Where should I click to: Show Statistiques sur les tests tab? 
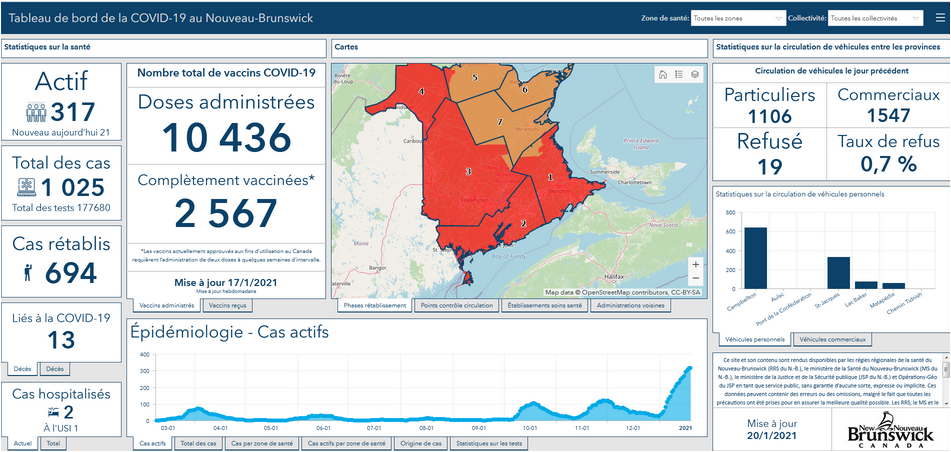tap(489, 444)
